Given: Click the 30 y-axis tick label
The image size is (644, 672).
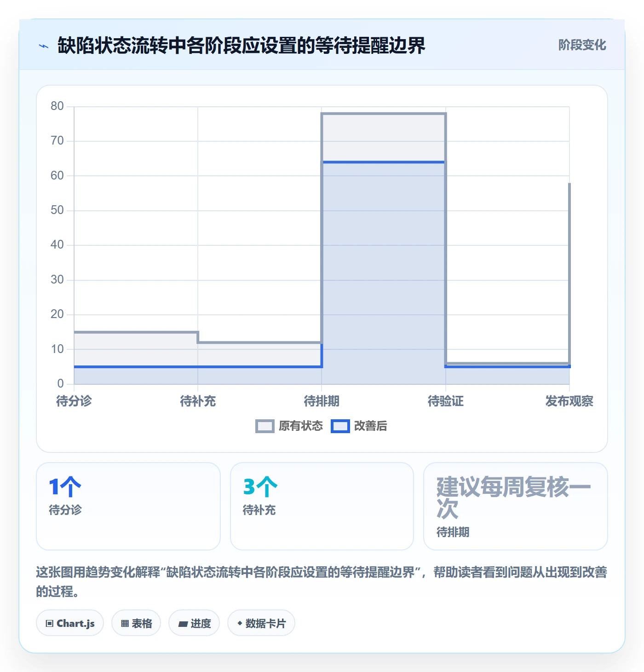Looking at the screenshot, I should (57, 280).
